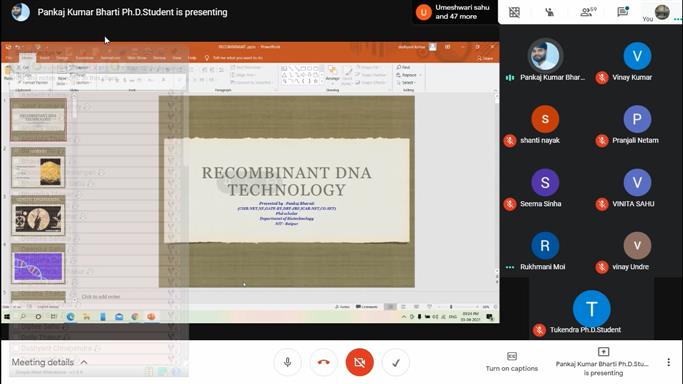The width and height of the screenshot is (683, 384).
Task: Mute microphone in Meet controls
Action: coord(287,362)
